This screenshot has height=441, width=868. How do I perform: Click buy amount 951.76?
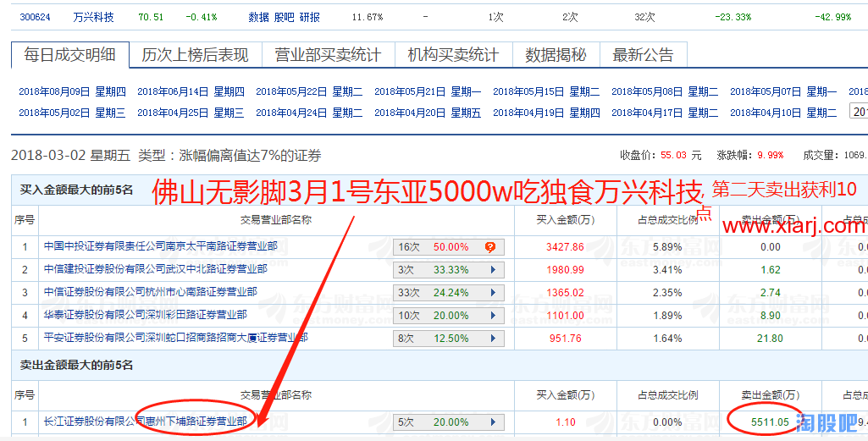[565, 339]
